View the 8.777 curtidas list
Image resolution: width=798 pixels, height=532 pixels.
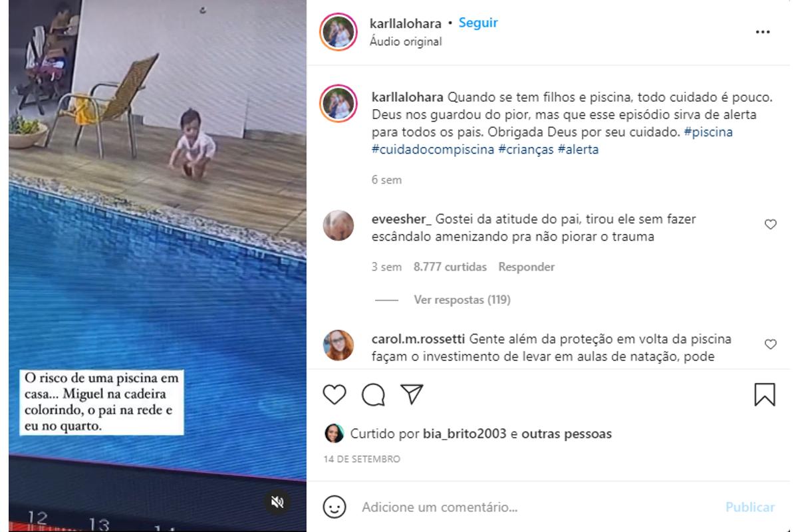[450, 267]
